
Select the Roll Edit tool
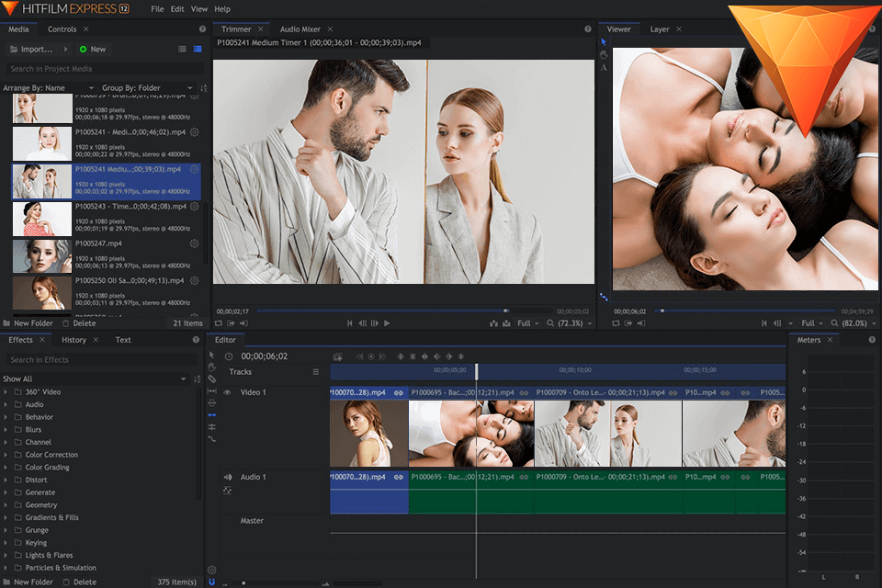point(211,427)
